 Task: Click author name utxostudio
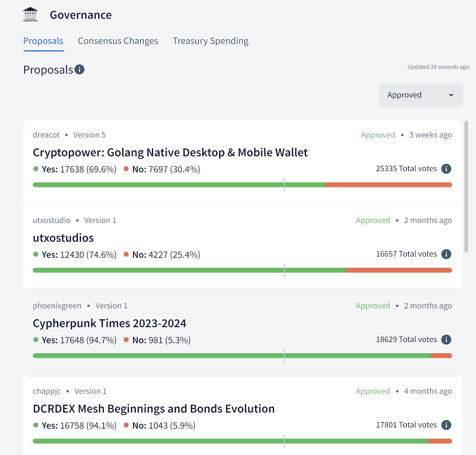52,220
